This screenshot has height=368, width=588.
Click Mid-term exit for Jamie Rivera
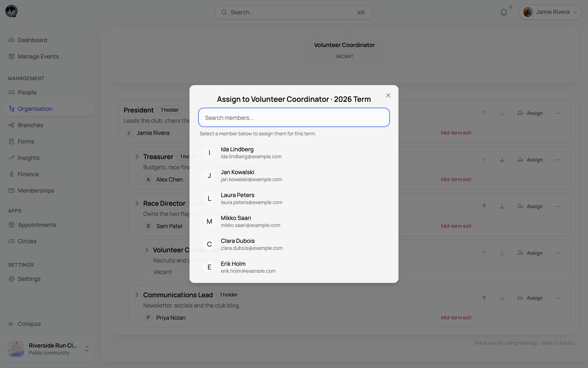[x=456, y=133]
